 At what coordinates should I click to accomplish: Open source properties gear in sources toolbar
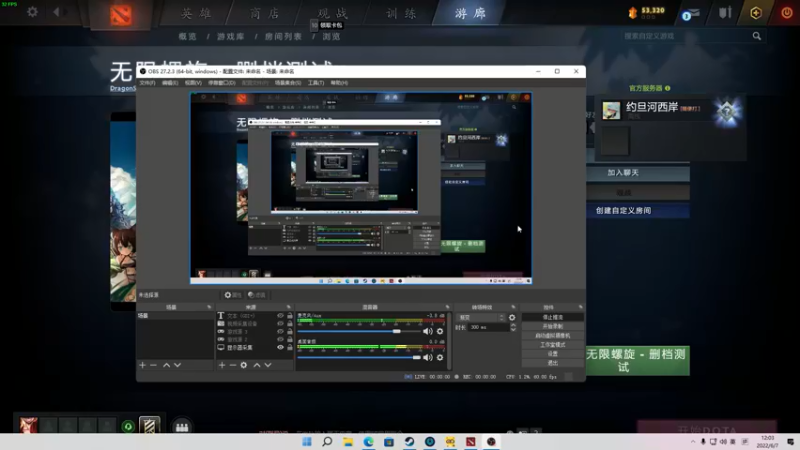pos(243,365)
